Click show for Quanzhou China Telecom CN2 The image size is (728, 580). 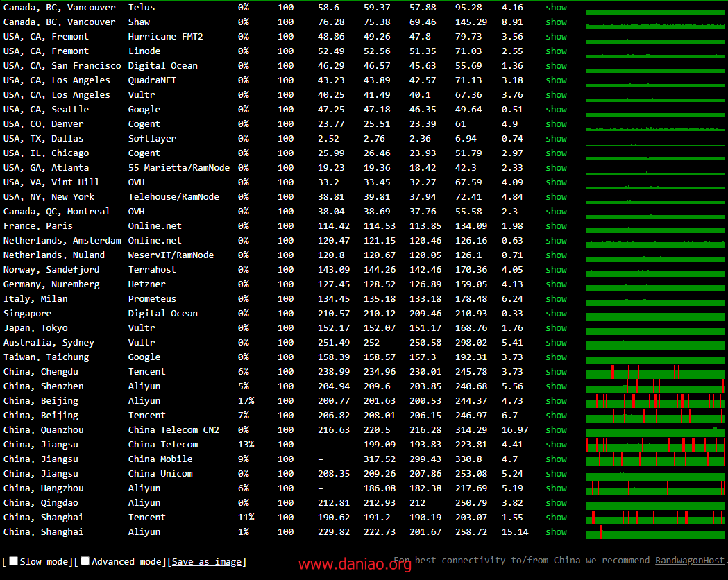[556, 429]
